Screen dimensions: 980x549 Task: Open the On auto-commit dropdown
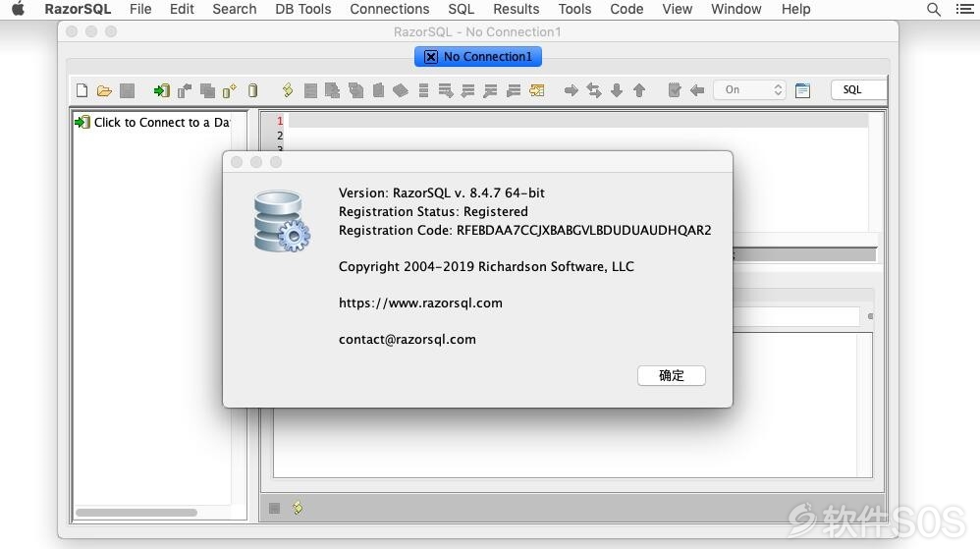[749, 90]
